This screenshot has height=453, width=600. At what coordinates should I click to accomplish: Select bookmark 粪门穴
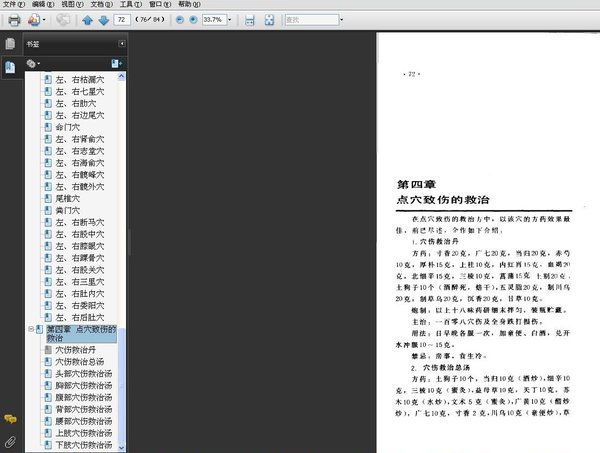[68, 210]
